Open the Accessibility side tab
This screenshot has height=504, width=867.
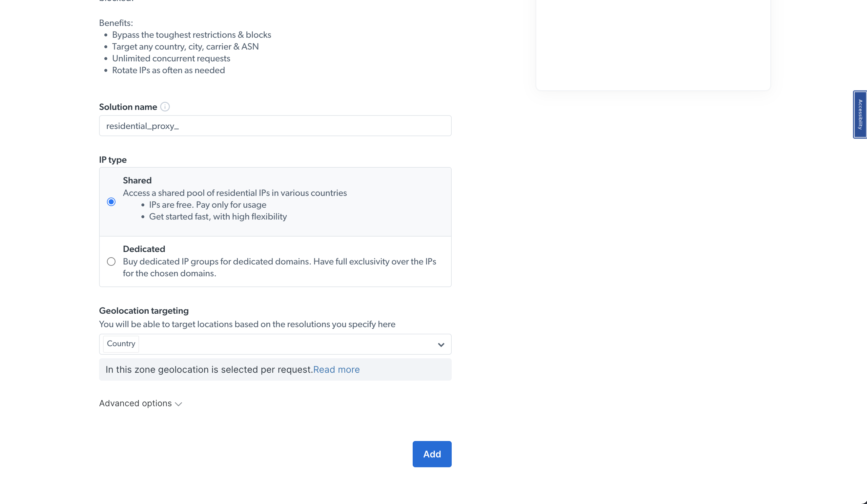coord(860,115)
